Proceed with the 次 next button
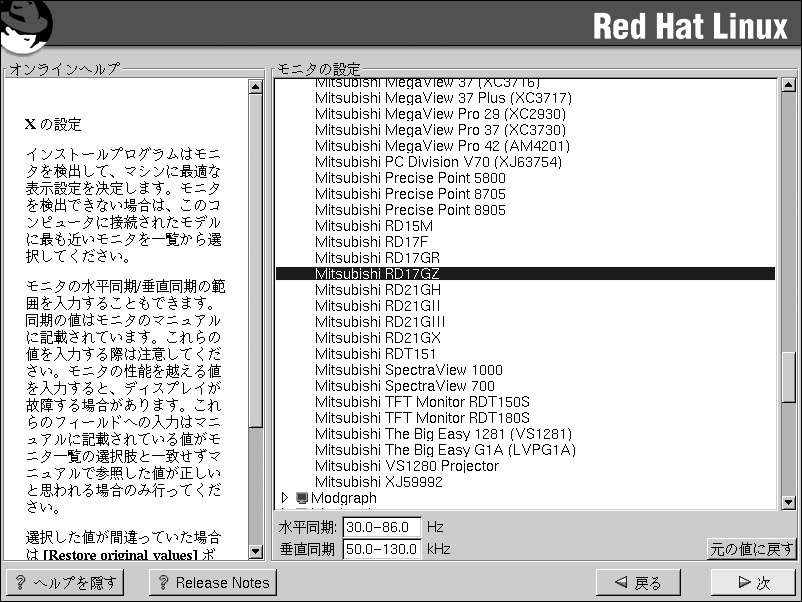The height and width of the screenshot is (602, 802). pos(752,582)
